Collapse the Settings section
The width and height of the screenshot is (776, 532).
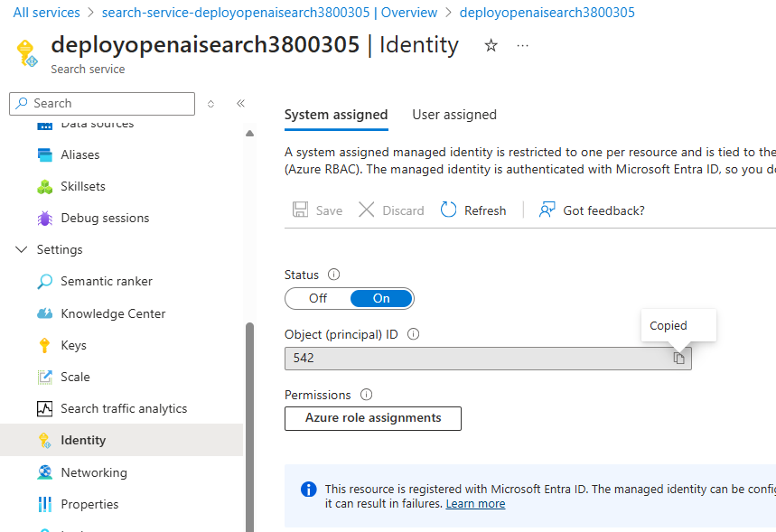click(x=22, y=249)
